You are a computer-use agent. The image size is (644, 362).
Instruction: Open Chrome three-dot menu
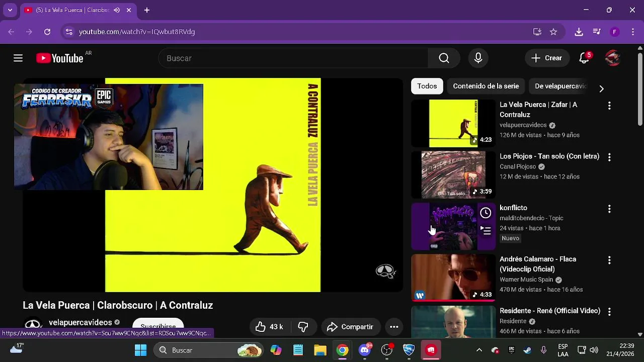(632, 32)
